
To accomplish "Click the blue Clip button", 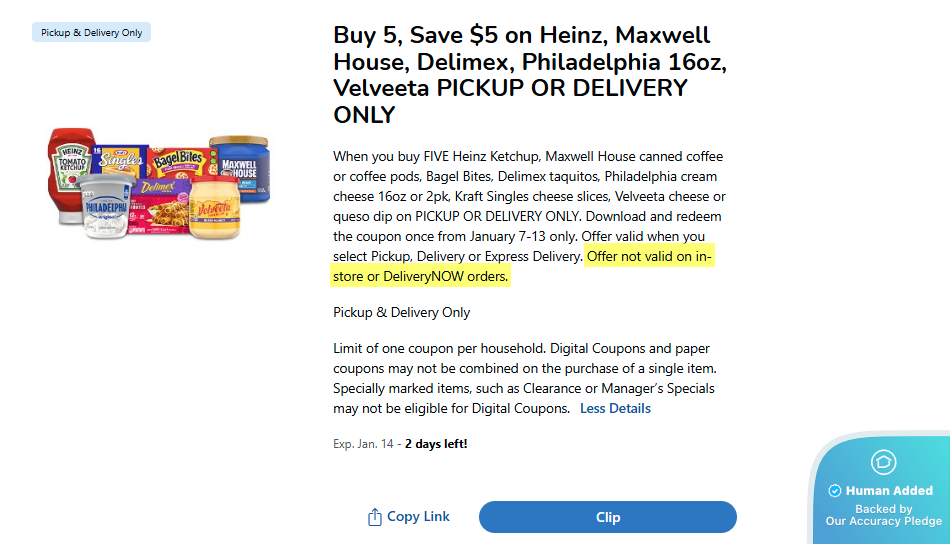I will click(607, 517).
